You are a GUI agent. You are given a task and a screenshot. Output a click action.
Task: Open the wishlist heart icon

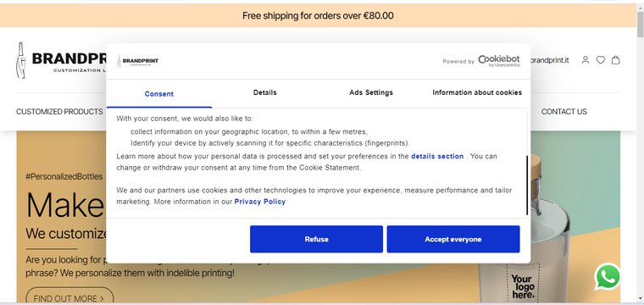click(601, 60)
